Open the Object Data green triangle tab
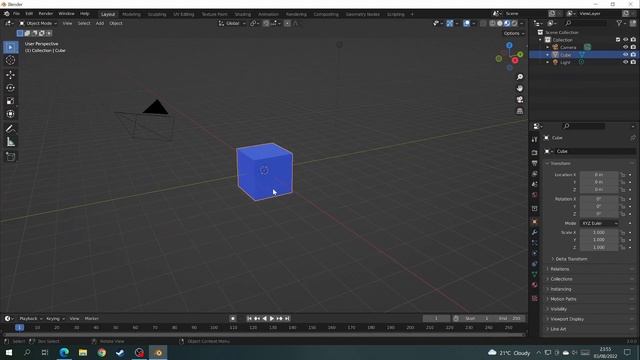640x360 pixels. pyautogui.click(x=535, y=275)
